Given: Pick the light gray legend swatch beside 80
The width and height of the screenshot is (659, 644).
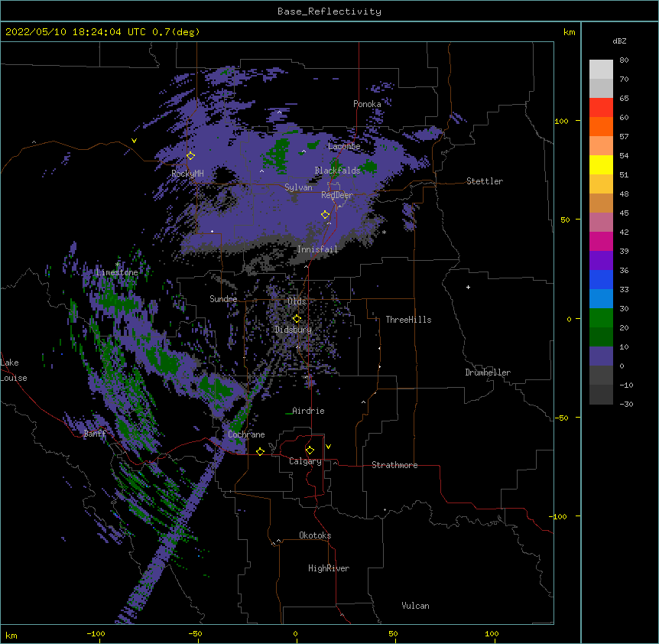Looking at the screenshot, I should coord(601,70).
